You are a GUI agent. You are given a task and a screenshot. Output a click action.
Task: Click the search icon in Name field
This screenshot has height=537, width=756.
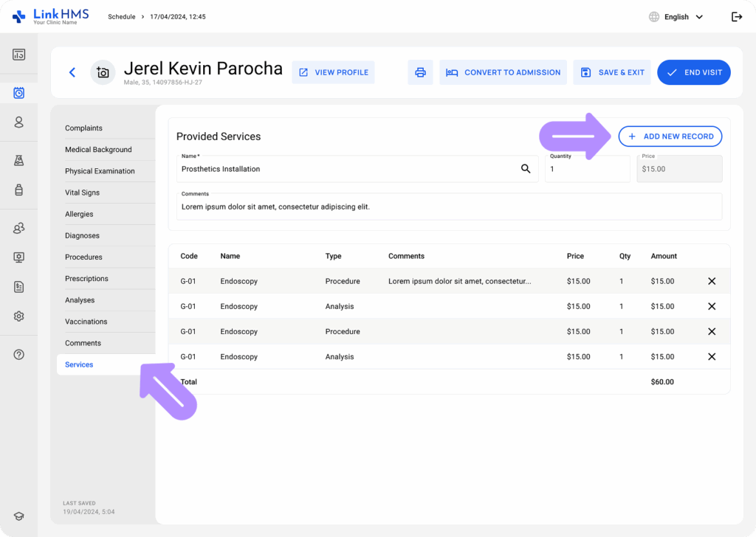pos(526,169)
